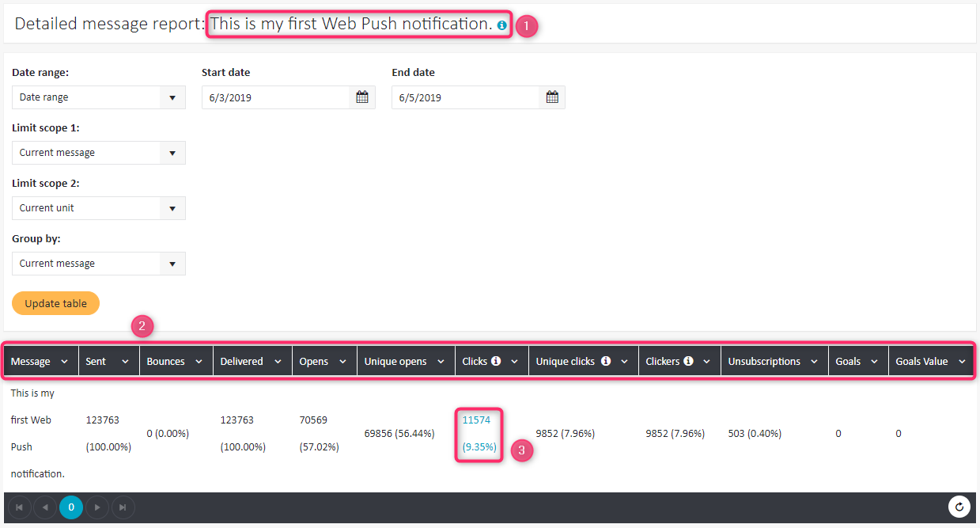Open the Unsubscriptions column header menu
The image size is (980, 528).
[814, 362]
